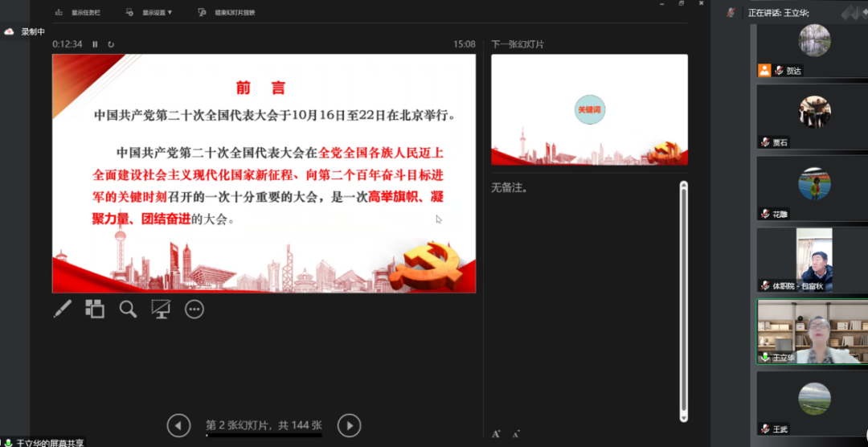The height and width of the screenshot is (447, 868).
Task: Increase the notes text size
Action: [497, 434]
